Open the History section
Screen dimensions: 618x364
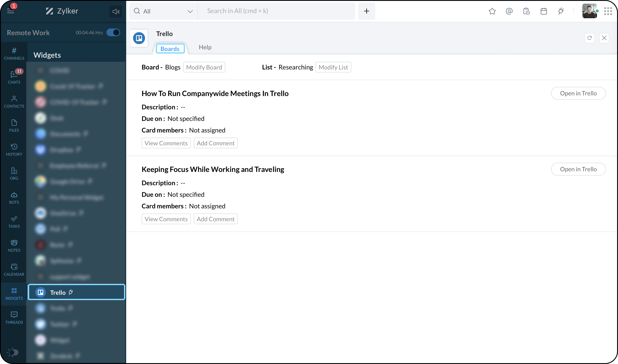pos(14,150)
